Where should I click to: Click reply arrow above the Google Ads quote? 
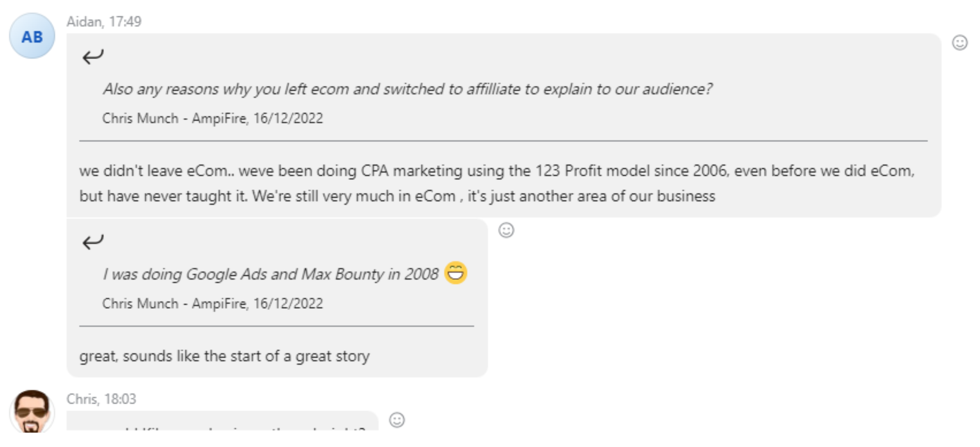click(x=93, y=242)
